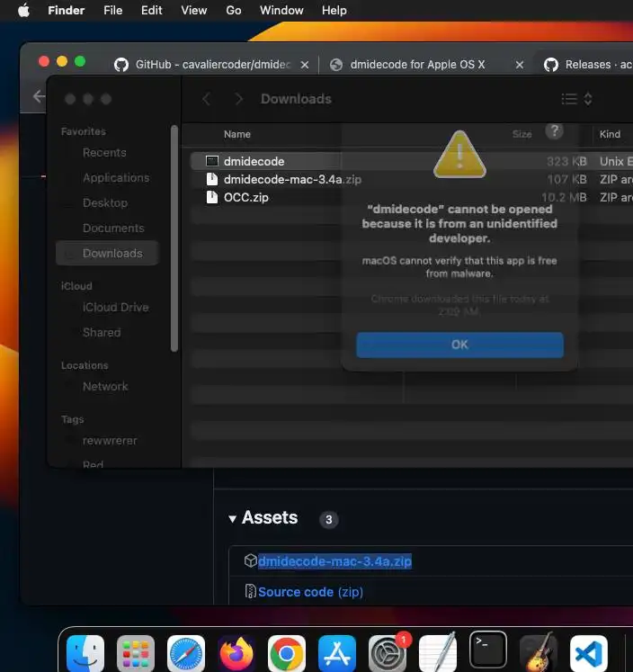
Task: Open the Apple menu
Action: click(x=24, y=10)
